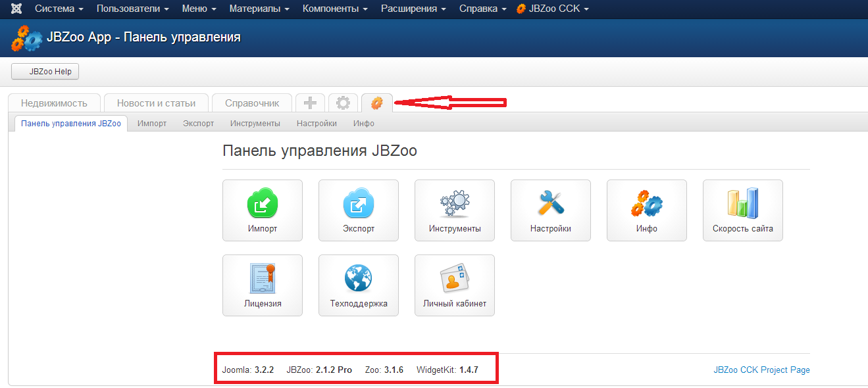The height and width of the screenshot is (388, 868).
Task: Click the gray gear tab icon
Action: [343, 103]
